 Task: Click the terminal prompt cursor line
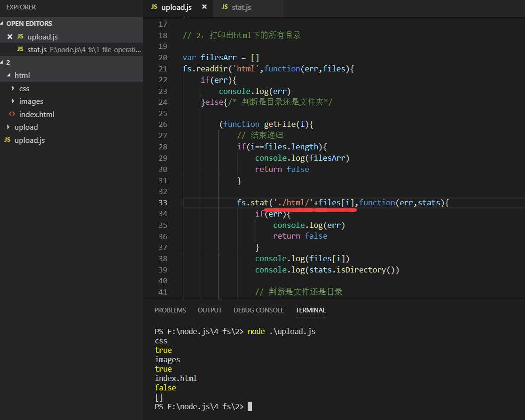(203, 407)
